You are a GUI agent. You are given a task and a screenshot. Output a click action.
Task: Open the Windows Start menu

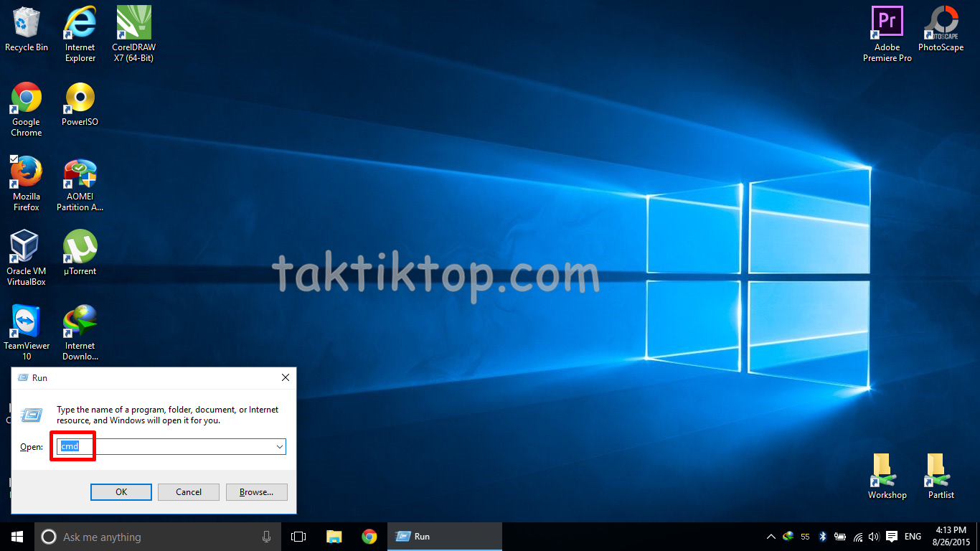(17, 537)
